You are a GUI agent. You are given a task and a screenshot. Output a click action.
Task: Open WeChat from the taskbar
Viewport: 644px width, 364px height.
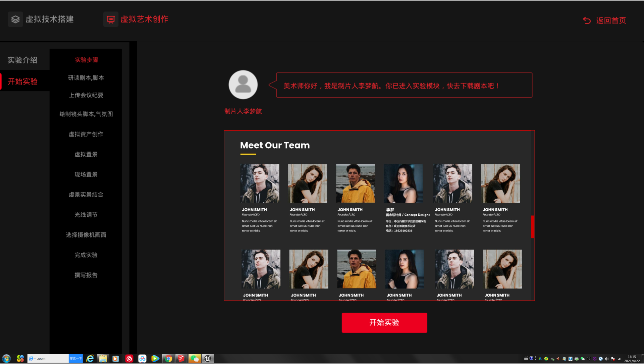195,359
